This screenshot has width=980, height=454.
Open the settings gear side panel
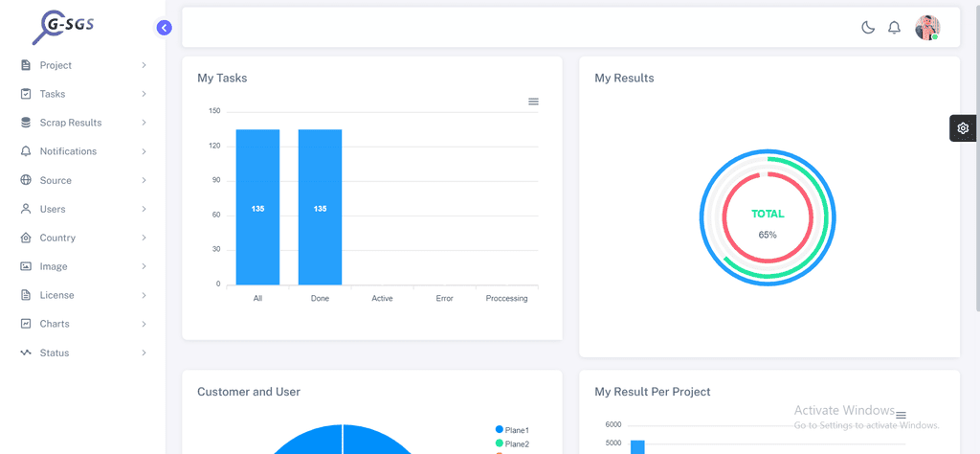963,128
